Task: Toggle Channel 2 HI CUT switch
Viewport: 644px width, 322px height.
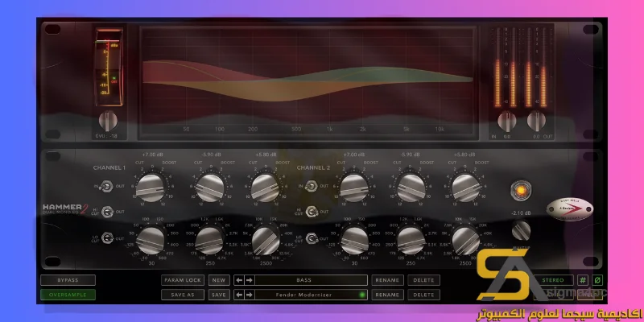Action: click(x=312, y=212)
